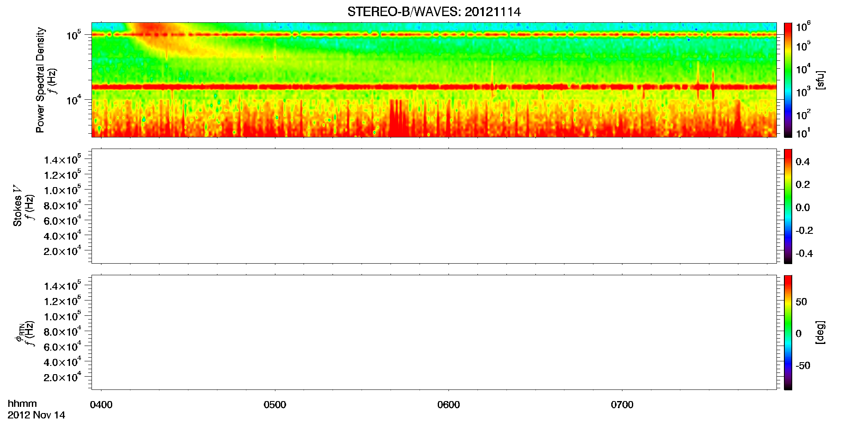
Task: Click the 2012 Nov 14 date label
Action: (x=36, y=415)
